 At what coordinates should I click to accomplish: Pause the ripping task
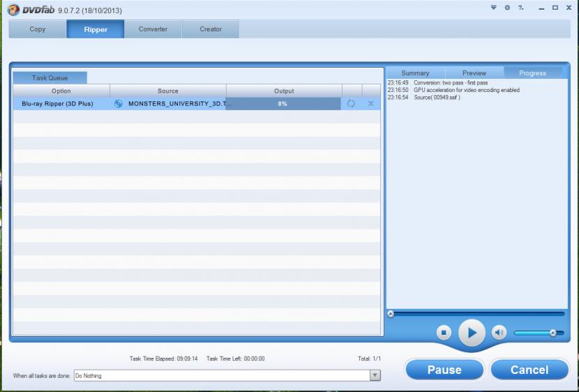point(444,370)
